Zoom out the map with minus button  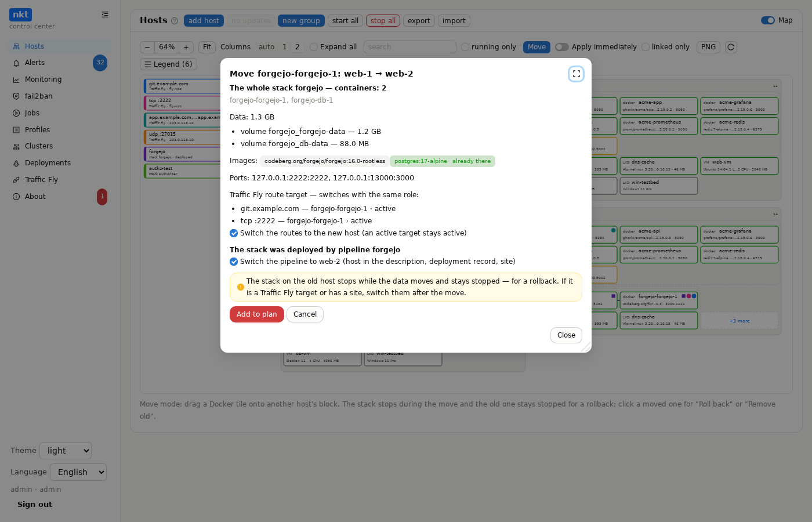(147, 47)
